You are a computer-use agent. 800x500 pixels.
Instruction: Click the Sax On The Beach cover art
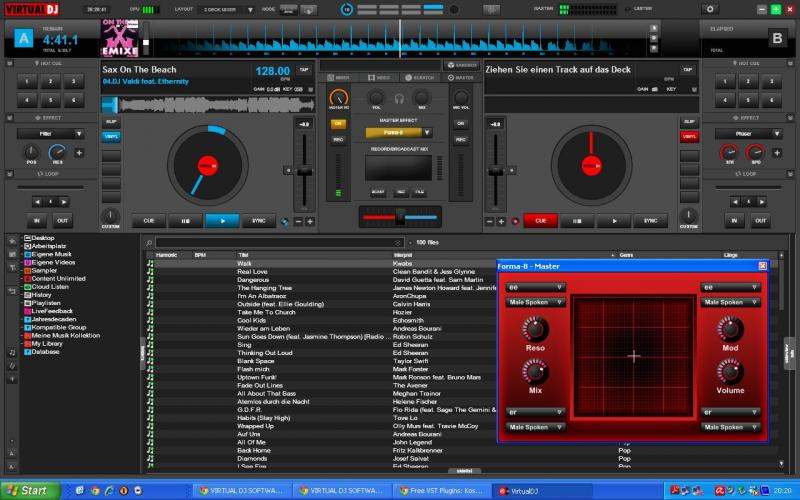120,38
